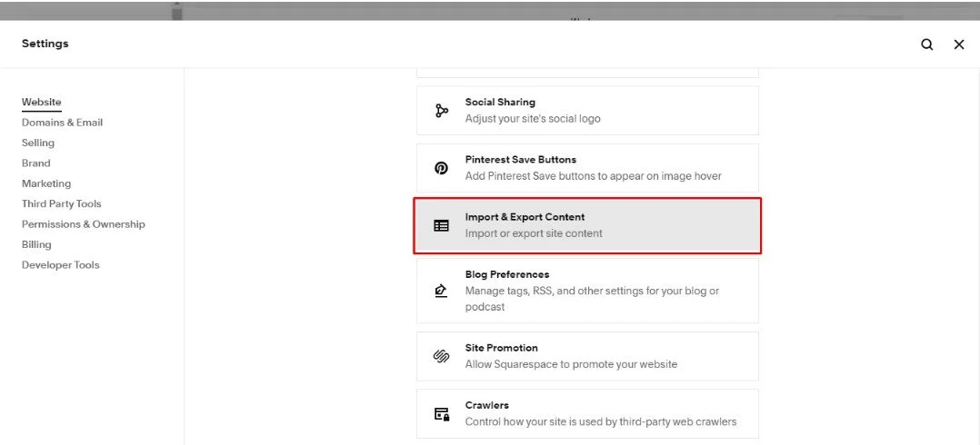
Task: Open the Crawlers settings title
Action: (487, 405)
